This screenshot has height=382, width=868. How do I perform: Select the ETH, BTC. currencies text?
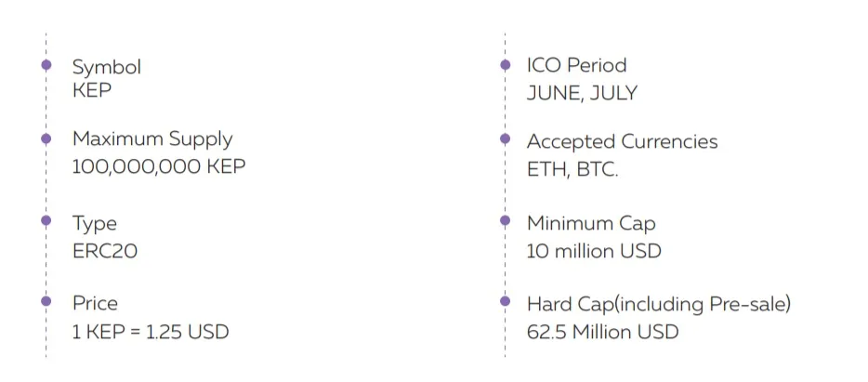pyautogui.click(x=572, y=169)
